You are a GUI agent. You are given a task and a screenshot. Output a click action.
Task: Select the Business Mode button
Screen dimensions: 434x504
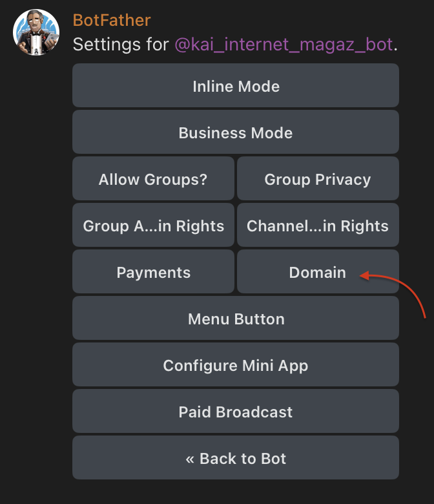pos(236,132)
